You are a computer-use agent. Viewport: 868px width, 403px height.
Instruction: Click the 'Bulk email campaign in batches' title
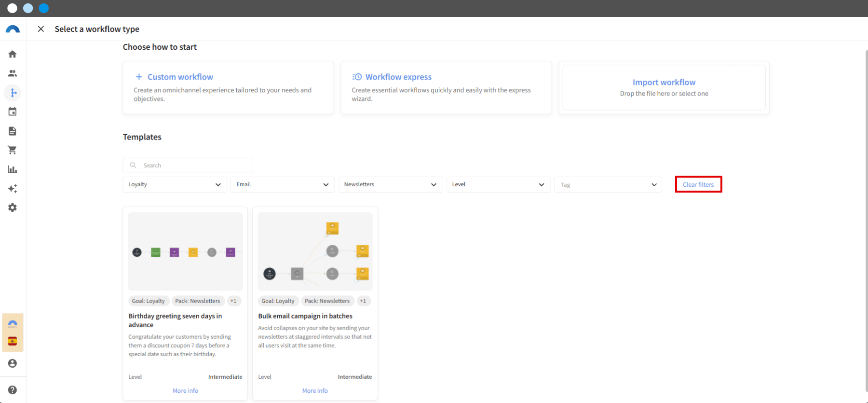pos(305,316)
